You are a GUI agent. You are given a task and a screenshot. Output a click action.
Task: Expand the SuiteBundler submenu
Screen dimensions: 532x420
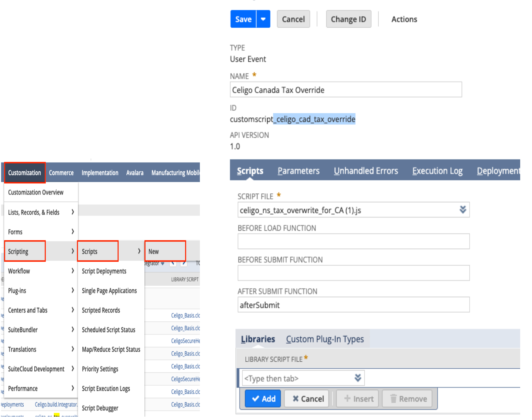coord(41,330)
